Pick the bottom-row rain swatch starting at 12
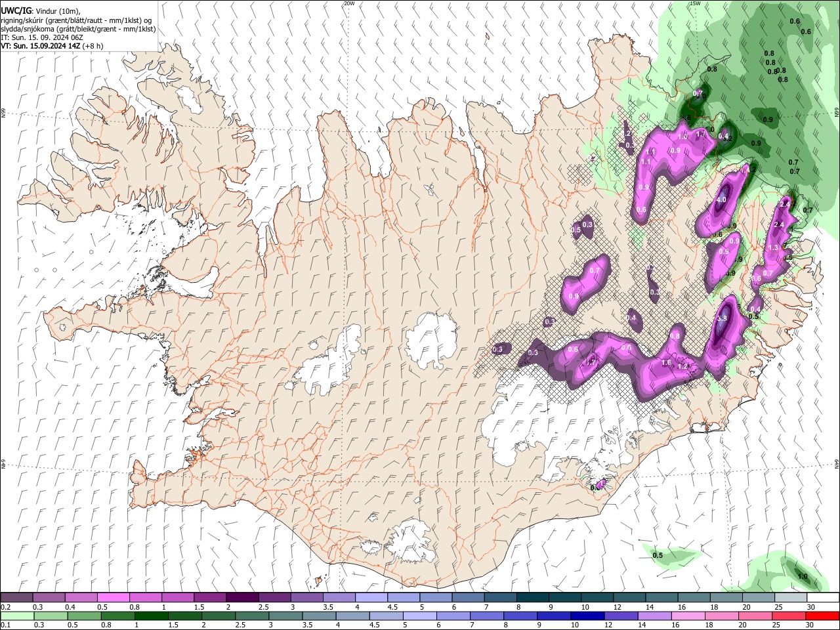Viewport: 840px width, 630px height. [x=621, y=616]
